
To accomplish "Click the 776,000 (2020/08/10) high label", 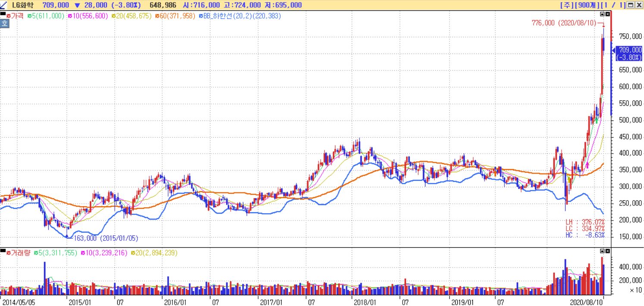I will 563,23.
